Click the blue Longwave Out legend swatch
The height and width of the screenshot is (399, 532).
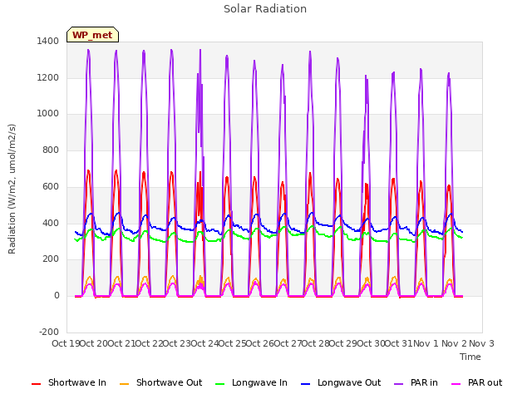[x=305, y=384]
